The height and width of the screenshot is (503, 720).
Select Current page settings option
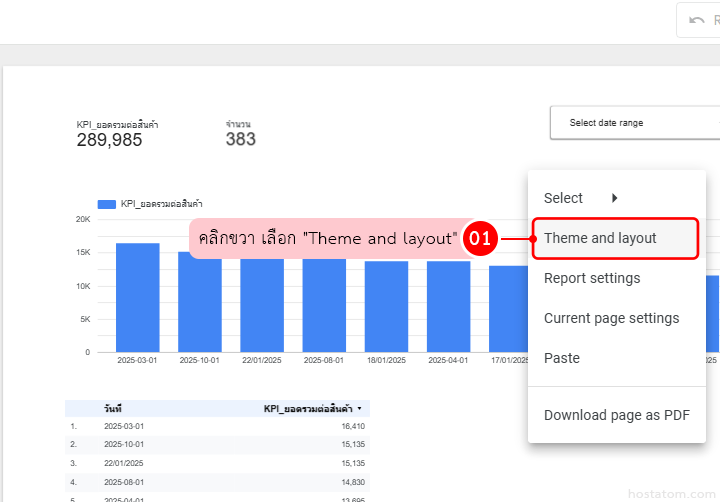click(611, 318)
